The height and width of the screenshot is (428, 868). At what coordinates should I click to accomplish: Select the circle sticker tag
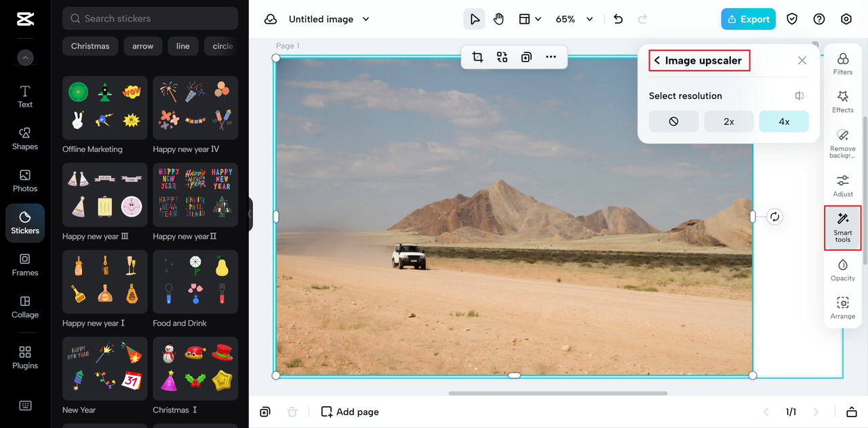[221, 46]
